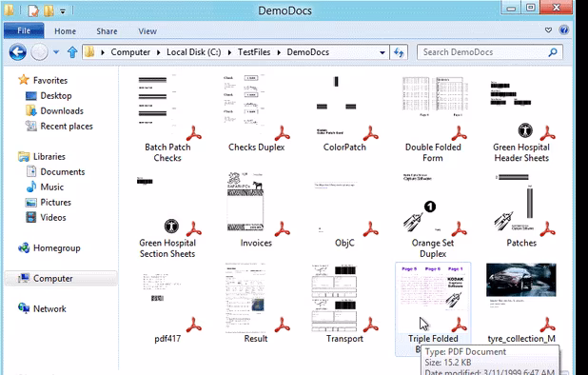
Task: Select Network in the navigation pane
Action: click(x=49, y=308)
